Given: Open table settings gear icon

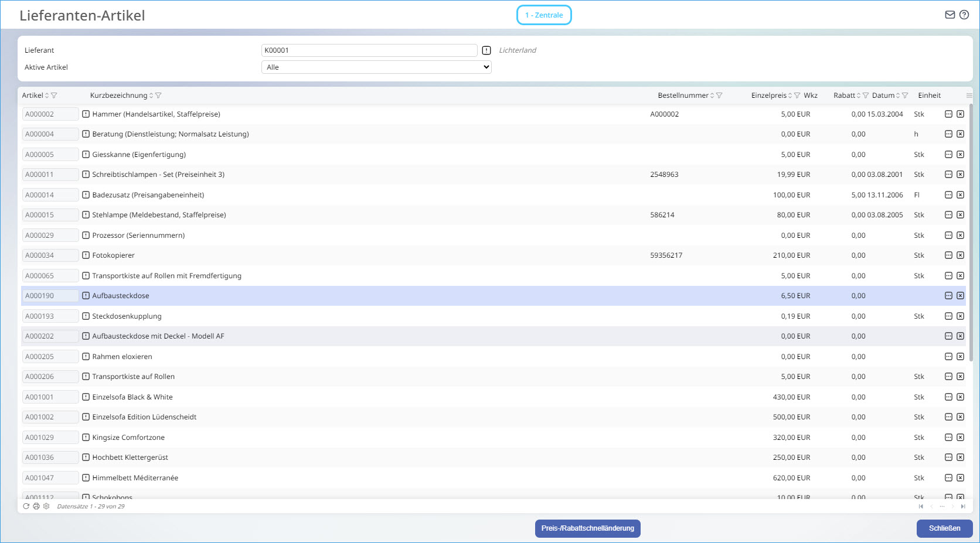Looking at the screenshot, I should [46, 506].
